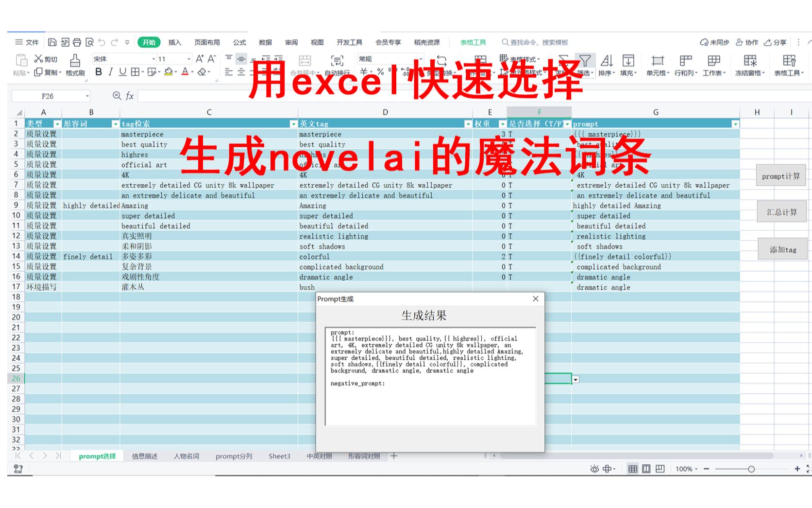Viewport: 812px width, 508px height.
Task: Click the Filter (筛选) funnel icon
Action: 585,60
